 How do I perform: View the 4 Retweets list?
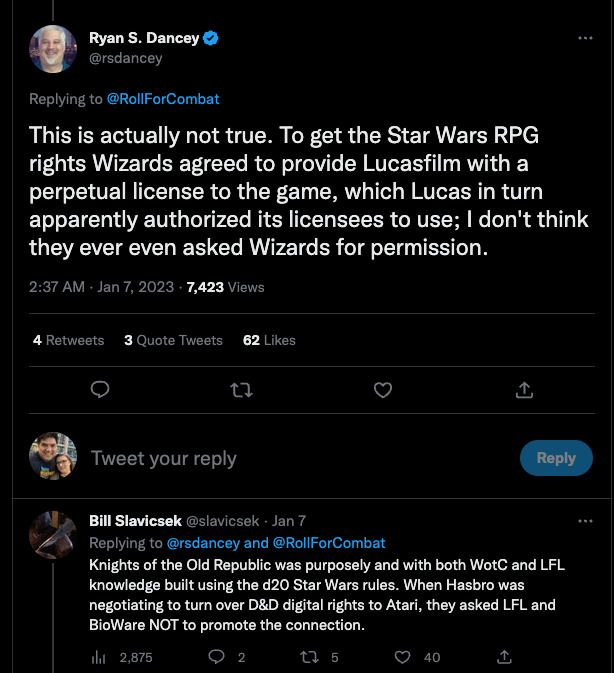pyautogui.click(x=68, y=340)
